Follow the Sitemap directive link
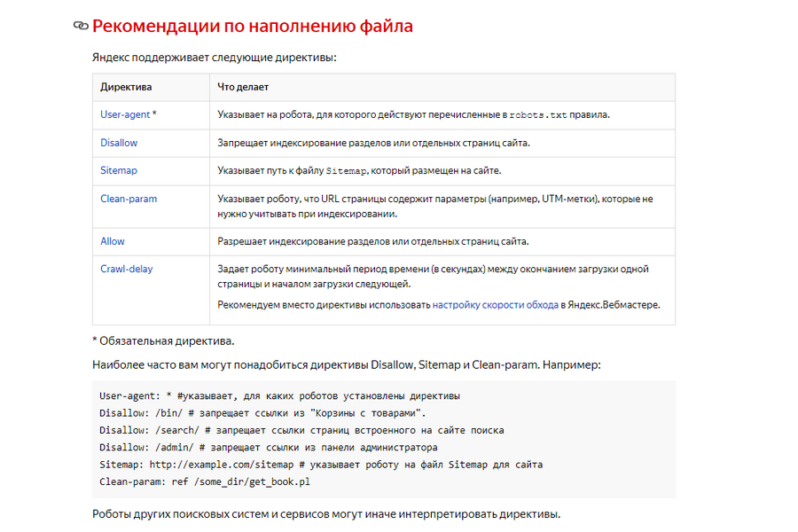This screenshot has height=532, width=798. pyautogui.click(x=119, y=169)
